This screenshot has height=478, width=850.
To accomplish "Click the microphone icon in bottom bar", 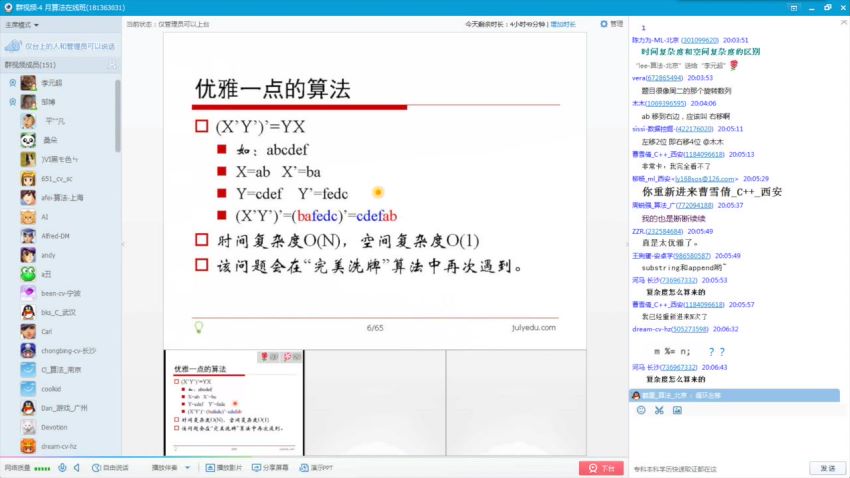I will point(62,467).
